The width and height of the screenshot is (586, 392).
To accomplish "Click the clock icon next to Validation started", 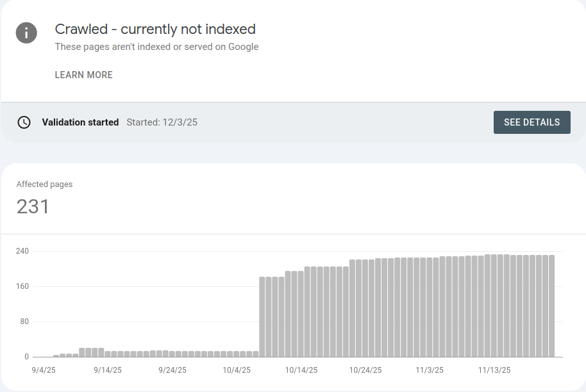I will tap(24, 122).
